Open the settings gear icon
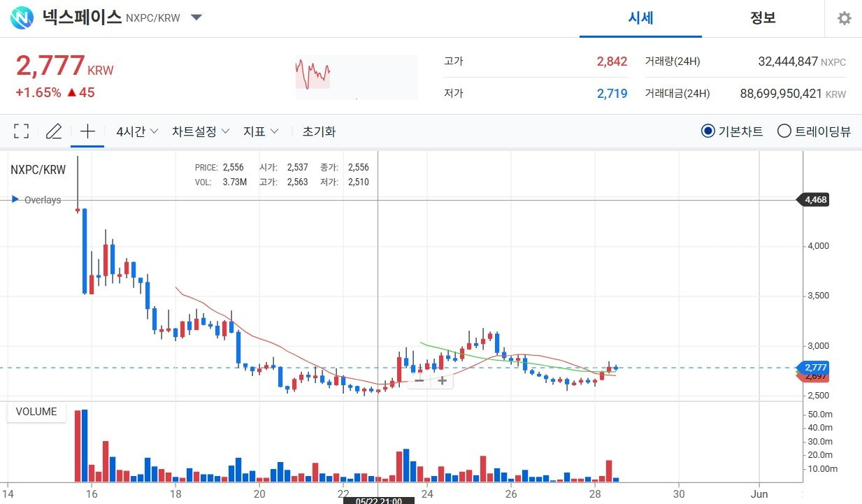 pos(845,18)
